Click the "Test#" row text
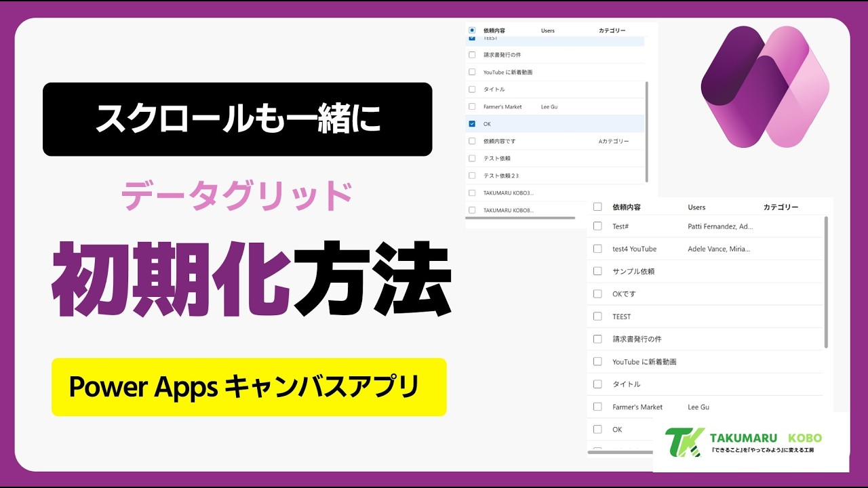This screenshot has height=488, width=868. [x=622, y=226]
